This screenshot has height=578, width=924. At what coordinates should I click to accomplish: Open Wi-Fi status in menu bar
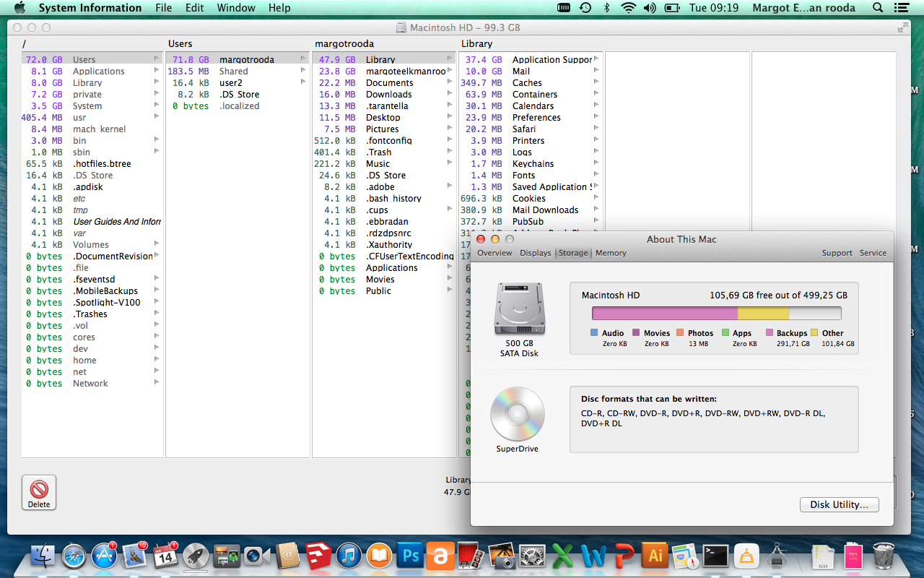628,8
